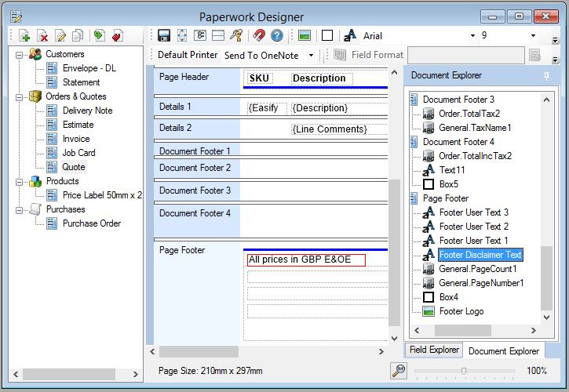Click the blue help question mark icon
569x392 pixels.
click(276, 35)
